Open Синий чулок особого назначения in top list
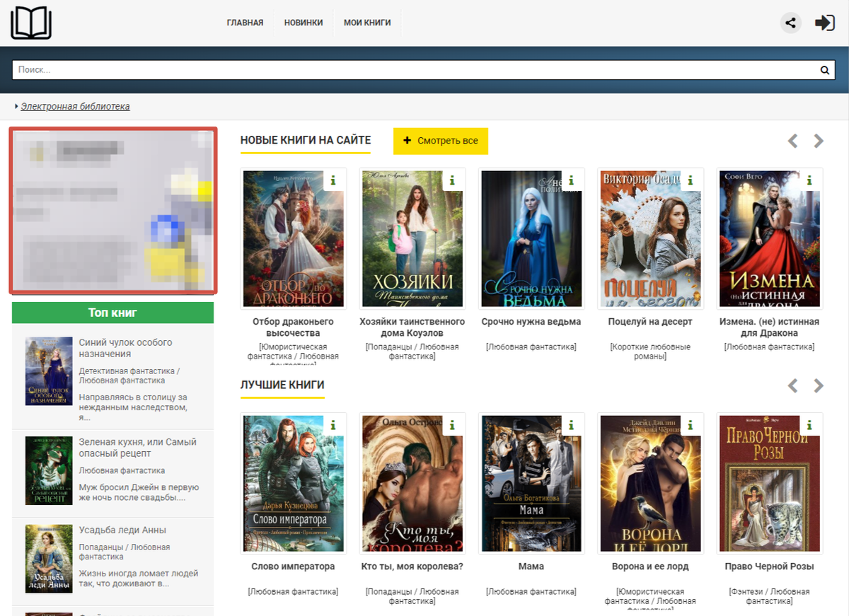 (x=125, y=348)
